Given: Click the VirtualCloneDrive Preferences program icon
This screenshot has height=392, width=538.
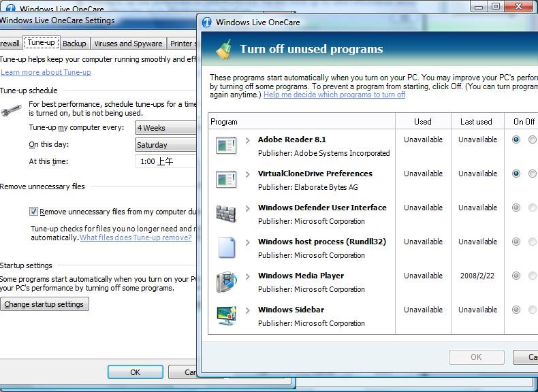Looking at the screenshot, I should 226,180.
